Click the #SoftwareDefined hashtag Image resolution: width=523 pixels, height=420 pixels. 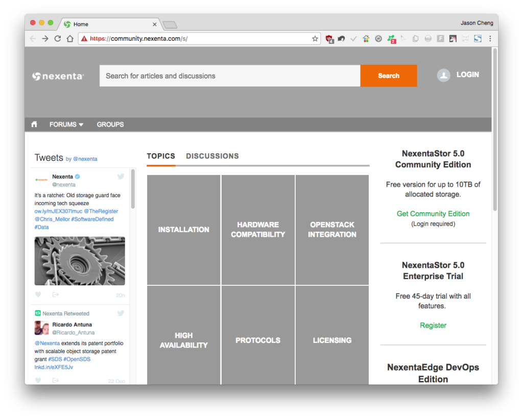point(92,219)
